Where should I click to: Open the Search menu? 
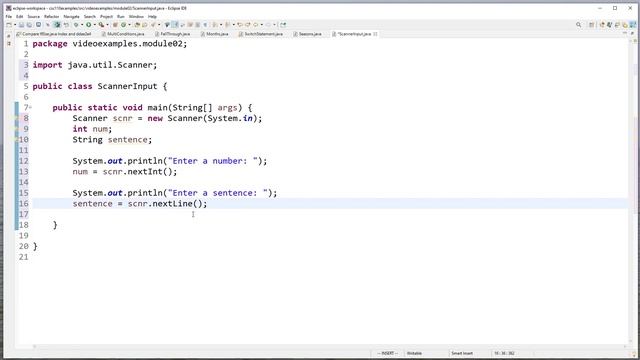pyautogui.click(x=89, y=16)
